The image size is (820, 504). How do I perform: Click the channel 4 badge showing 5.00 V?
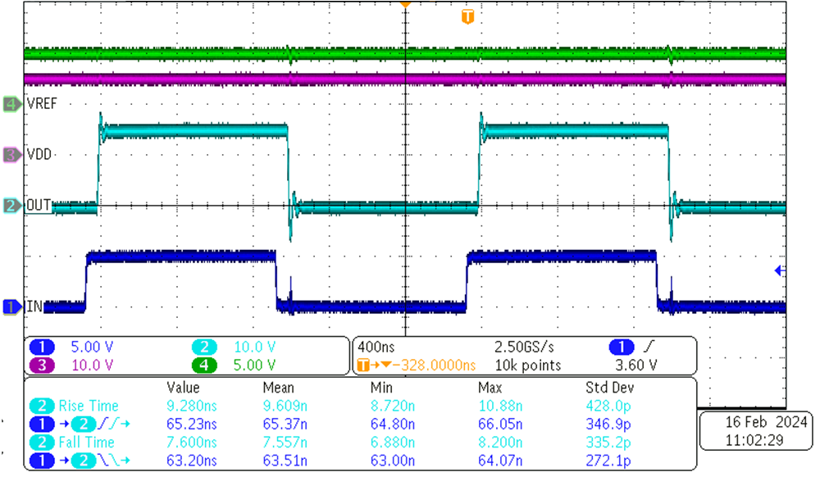pos(204,364)
